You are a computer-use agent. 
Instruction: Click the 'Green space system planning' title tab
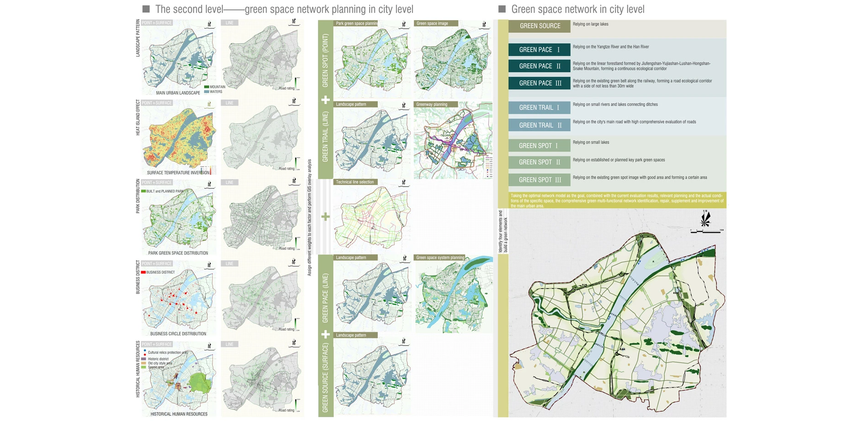coord(440,258)
